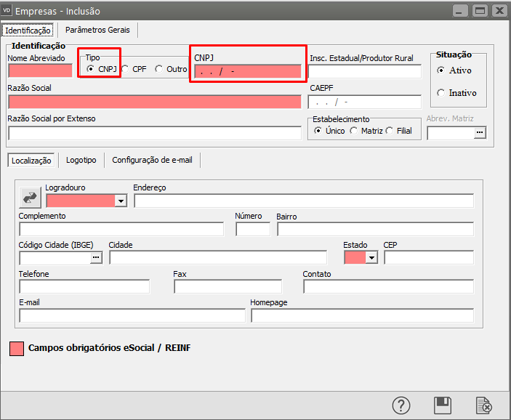Click the VD application icon in title bar
Image resolution: width=511 pixels, height=420 pixels.
coord(8,11)
